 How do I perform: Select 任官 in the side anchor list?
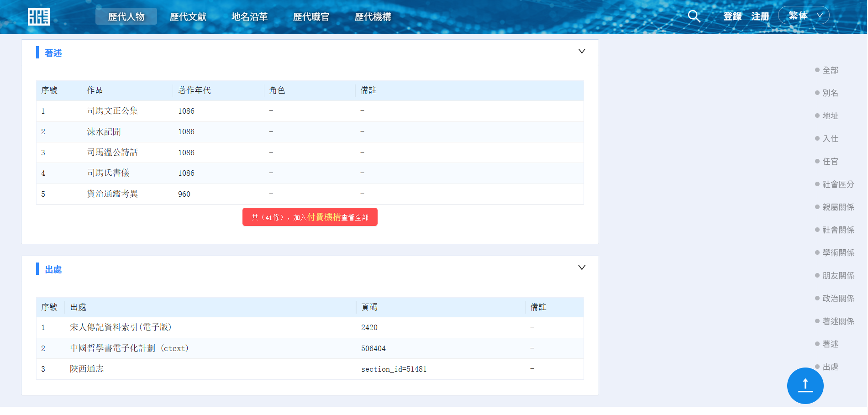(x=830, y=162)
